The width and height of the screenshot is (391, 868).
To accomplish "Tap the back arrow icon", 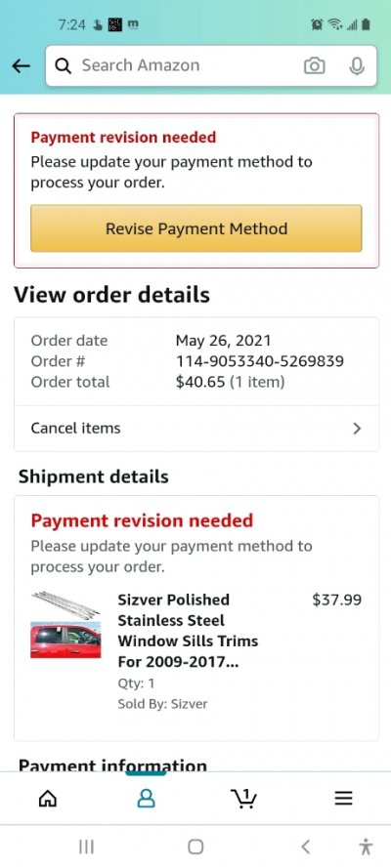I will coord(22,65).
